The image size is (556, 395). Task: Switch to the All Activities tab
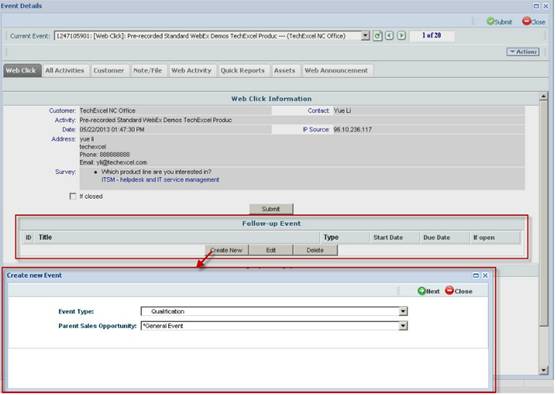tap(65, 71)
